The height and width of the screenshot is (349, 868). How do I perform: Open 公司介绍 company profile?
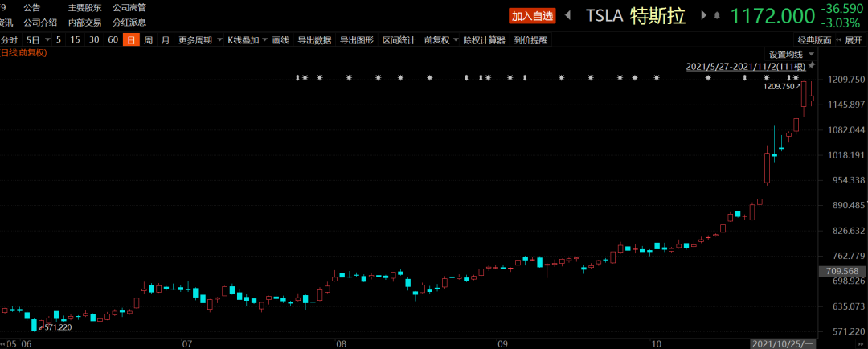pos(40,23)
